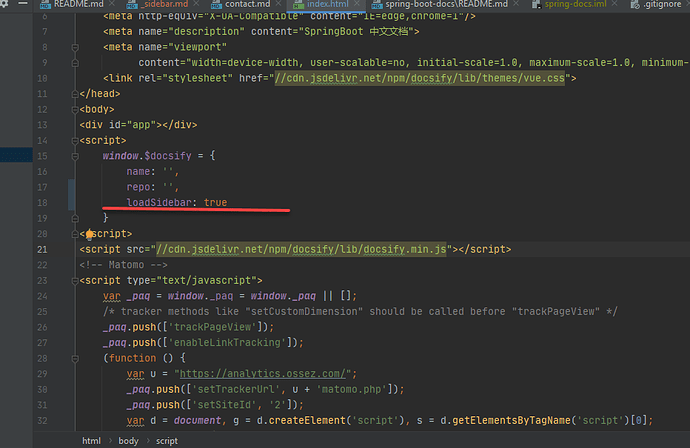Image resolution: width=690 pixels, height=448 pixels.
Task: Open the analytics.ossez.com URL
Action: click(x=263, y=374)
